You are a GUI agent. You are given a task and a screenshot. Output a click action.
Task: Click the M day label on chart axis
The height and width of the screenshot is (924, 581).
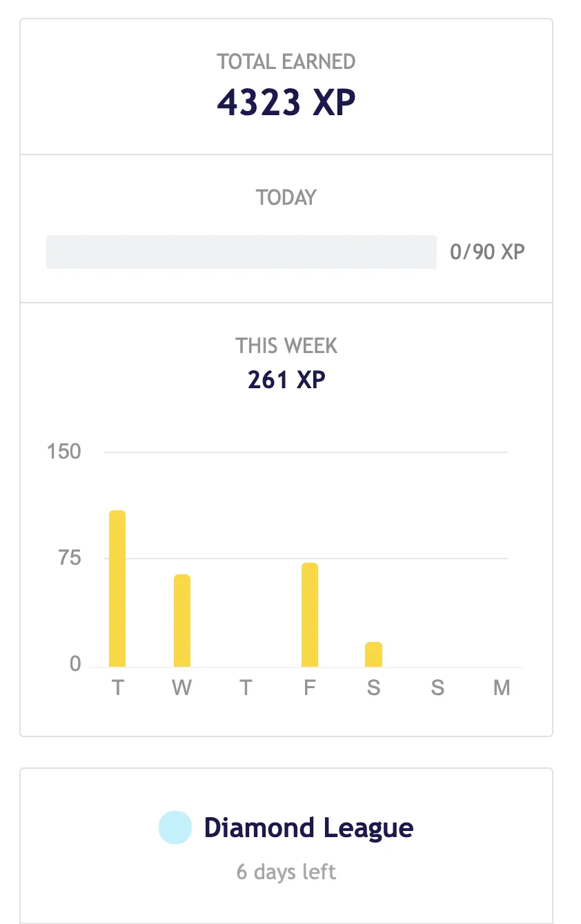502,687
